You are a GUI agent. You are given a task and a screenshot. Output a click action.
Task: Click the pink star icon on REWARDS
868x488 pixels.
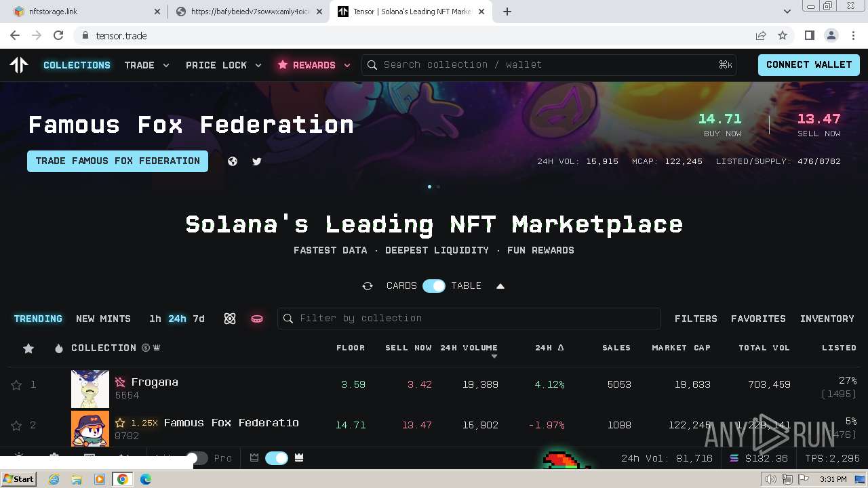pos(283,65)
